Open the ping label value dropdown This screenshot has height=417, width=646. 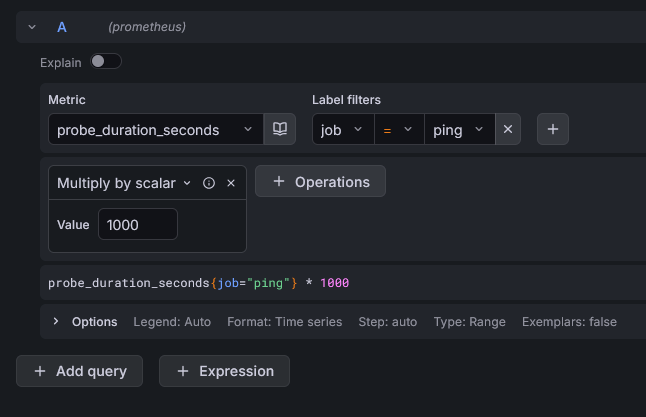(x=459, y=130)
